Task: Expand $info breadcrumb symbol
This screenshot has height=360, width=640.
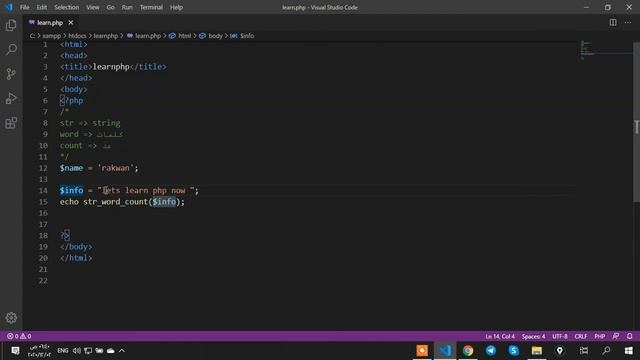Action: click(242, 36)
